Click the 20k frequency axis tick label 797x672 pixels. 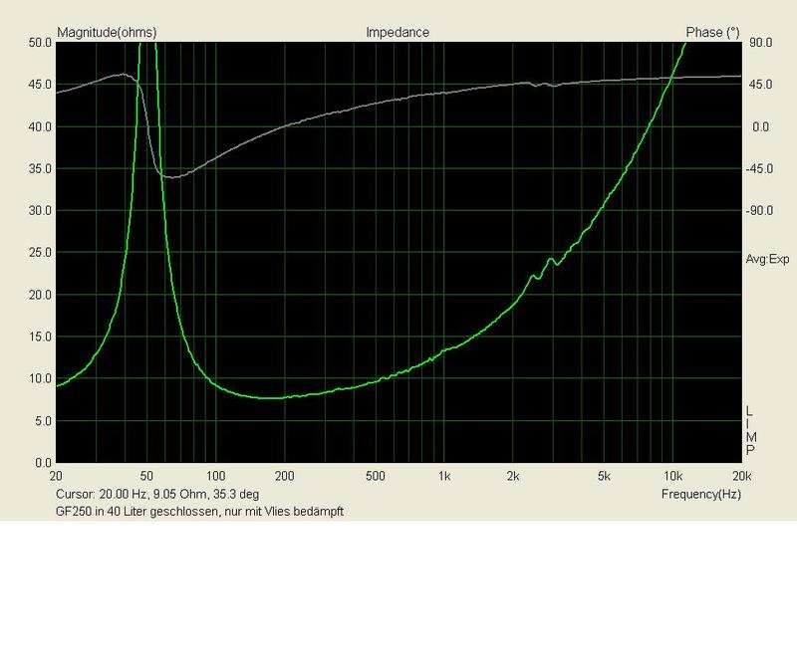(741, 476)
